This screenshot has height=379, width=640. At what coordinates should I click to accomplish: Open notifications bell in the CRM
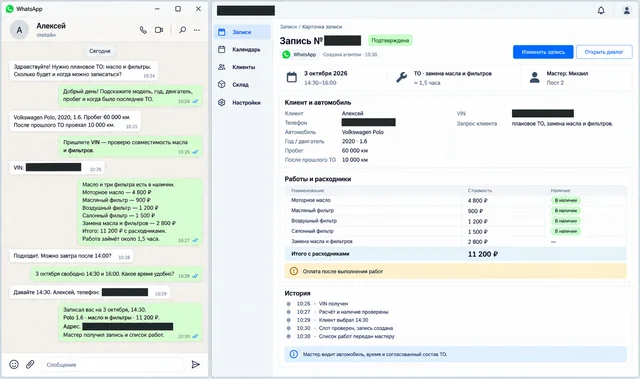601,11
